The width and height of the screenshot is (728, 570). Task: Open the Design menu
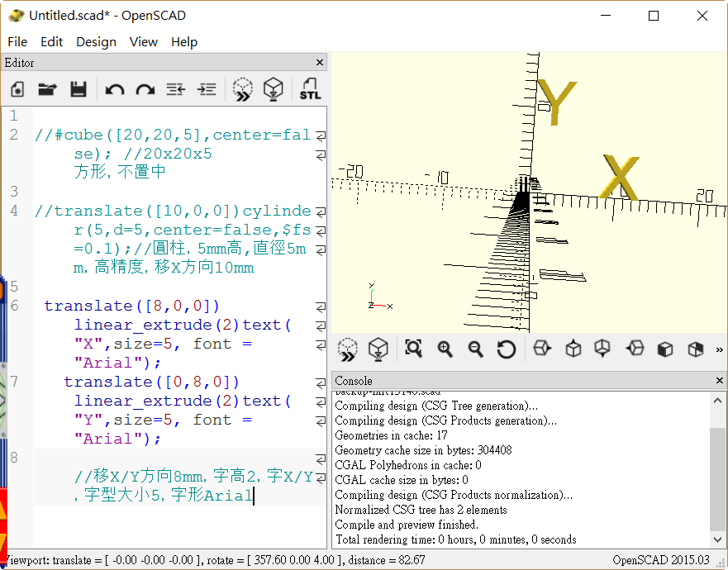click(96, 42)
